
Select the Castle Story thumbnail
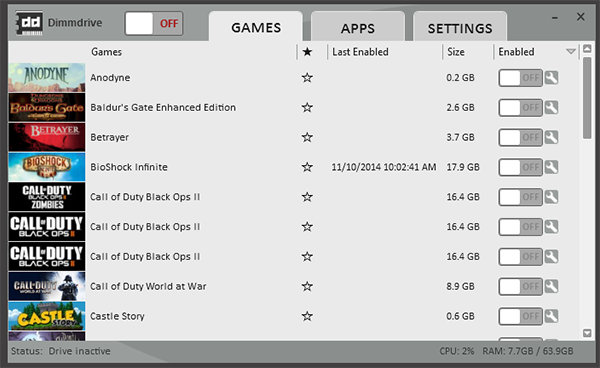point(47,316)
